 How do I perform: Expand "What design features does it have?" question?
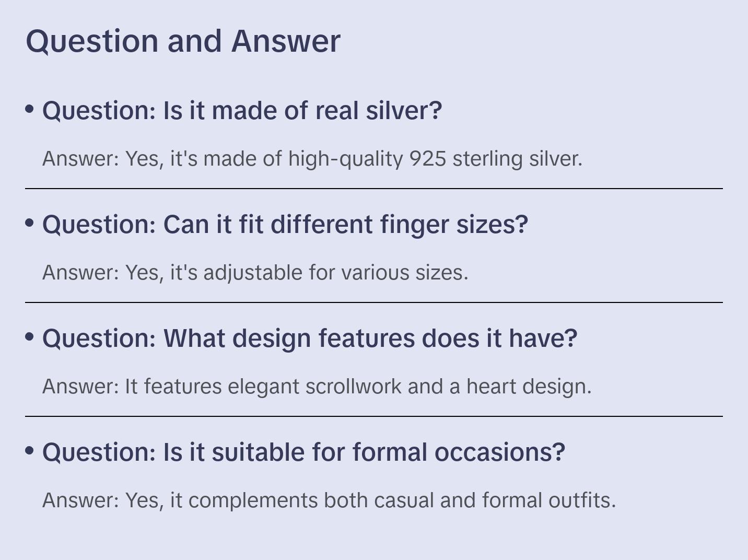310,339
